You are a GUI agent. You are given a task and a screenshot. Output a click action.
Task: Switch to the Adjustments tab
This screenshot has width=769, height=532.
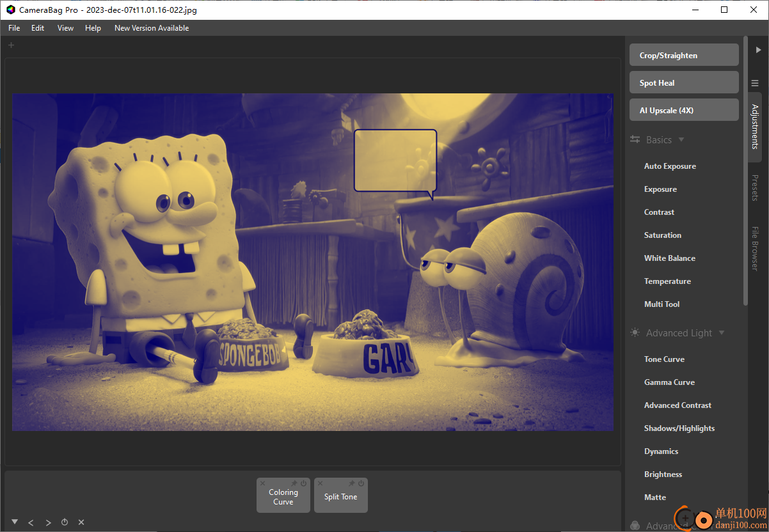tap(755, 127)
